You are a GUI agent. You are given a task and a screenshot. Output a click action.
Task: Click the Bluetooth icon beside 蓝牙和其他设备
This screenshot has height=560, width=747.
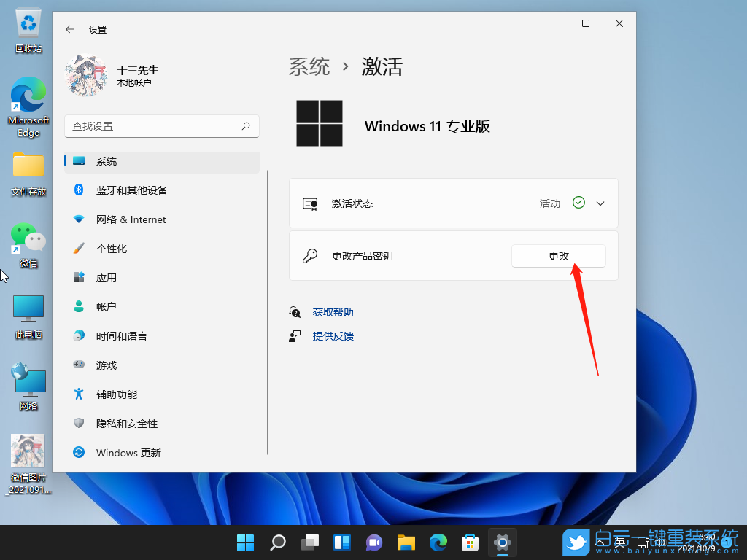pos(79,190)
